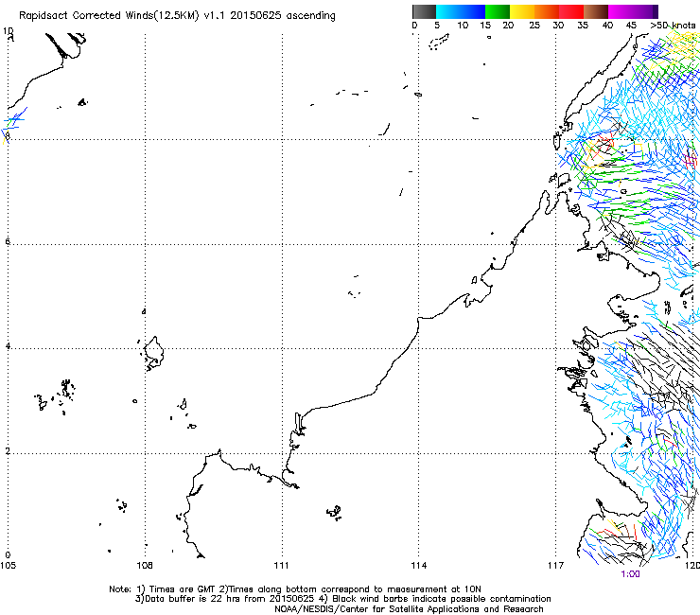Image resolution: width=700 pixels, height=615 pixels.
Task: Click the brown 35-40 knots legend swatch
Action: coord(596,11)
